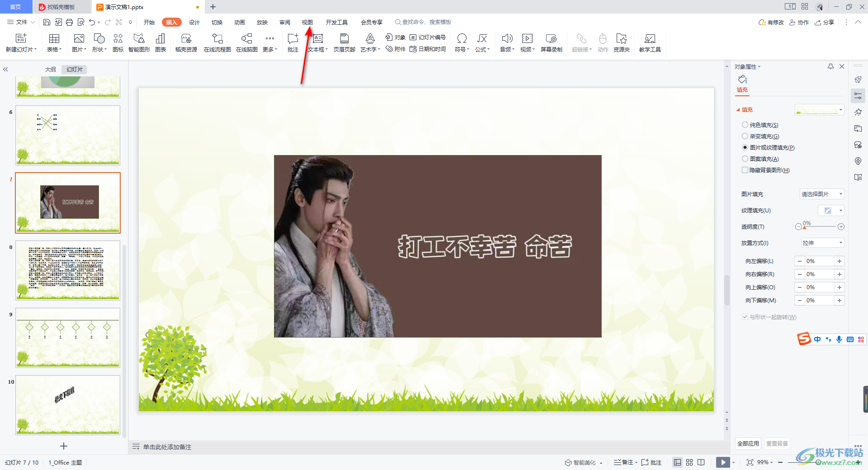Viewport: 868px width, 470px height.
Task: Click the add-slide plus button below thumbnails
Action: 64,446
